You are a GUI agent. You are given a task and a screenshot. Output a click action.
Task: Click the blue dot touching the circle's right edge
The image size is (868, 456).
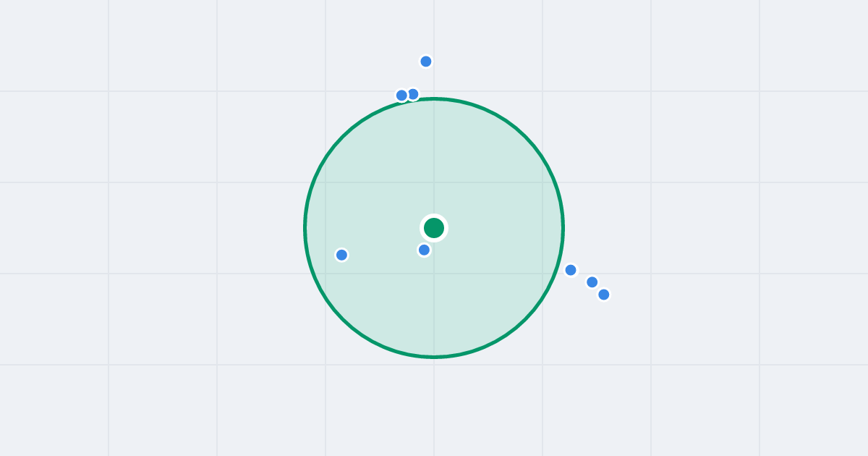click(571, 270)
